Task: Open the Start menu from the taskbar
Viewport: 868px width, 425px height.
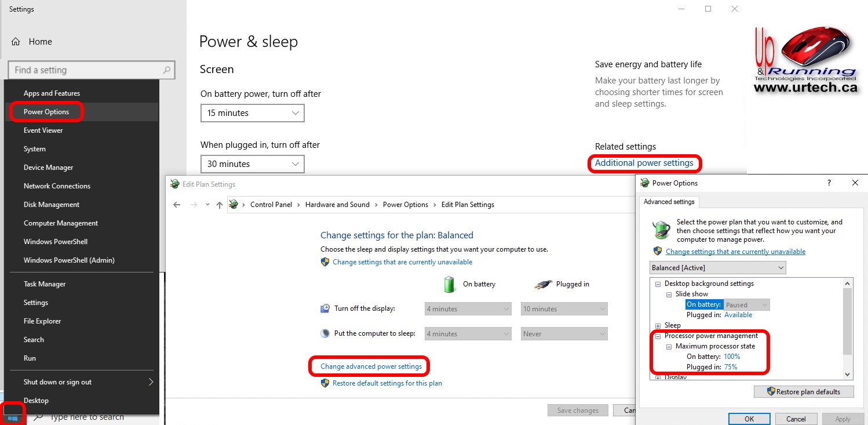Action: coord(13,414)
